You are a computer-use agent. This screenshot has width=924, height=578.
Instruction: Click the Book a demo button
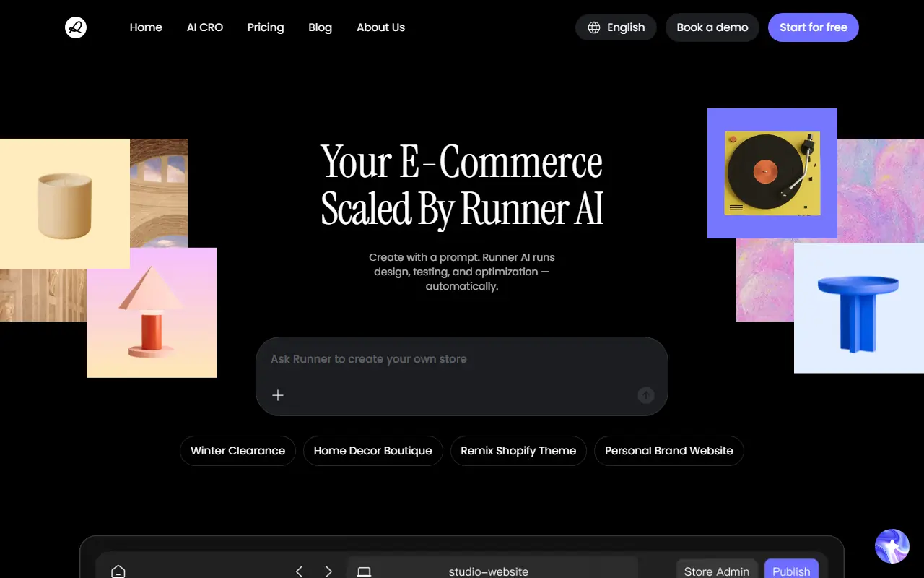click(x=712, y=27)
